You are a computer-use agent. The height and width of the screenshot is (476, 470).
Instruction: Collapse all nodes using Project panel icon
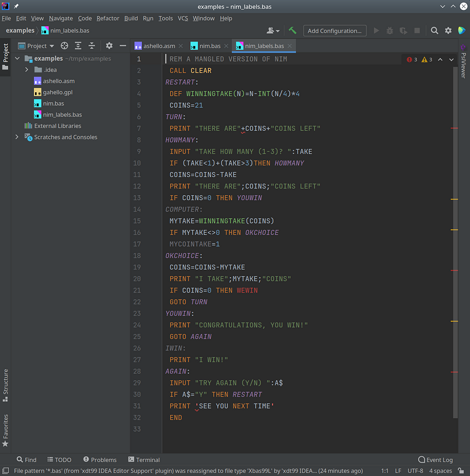pos(92,46)
